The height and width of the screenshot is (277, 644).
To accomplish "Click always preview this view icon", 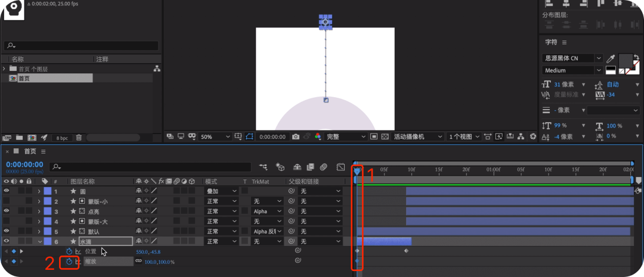I will [170, 136].
